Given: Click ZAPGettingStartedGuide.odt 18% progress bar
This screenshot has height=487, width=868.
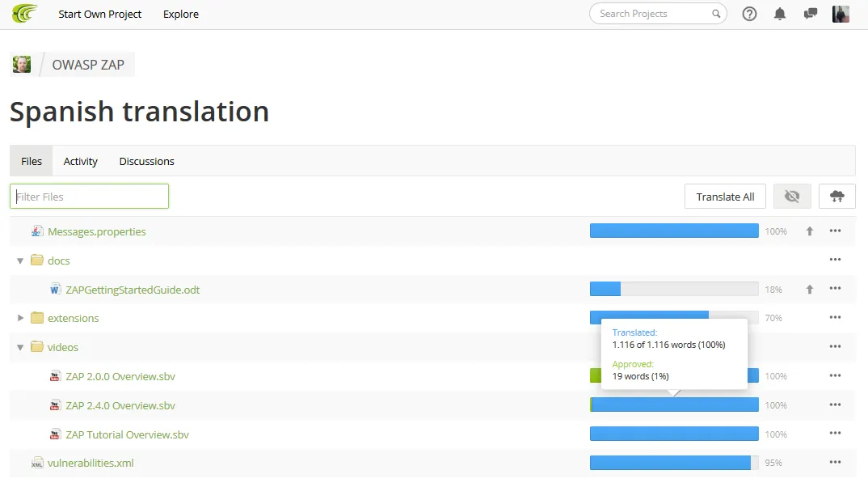Looking at the screenshot, I should coord(674,289).
